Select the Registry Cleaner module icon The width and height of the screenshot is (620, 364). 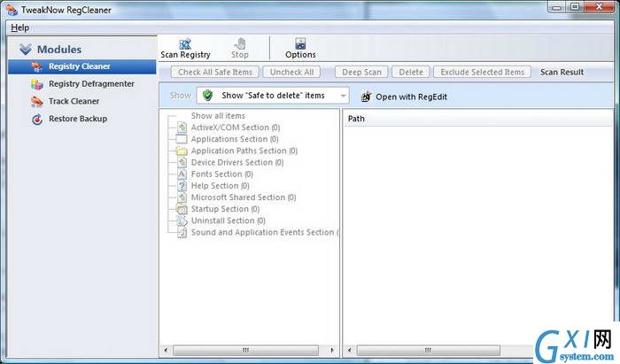pos(36,66)
